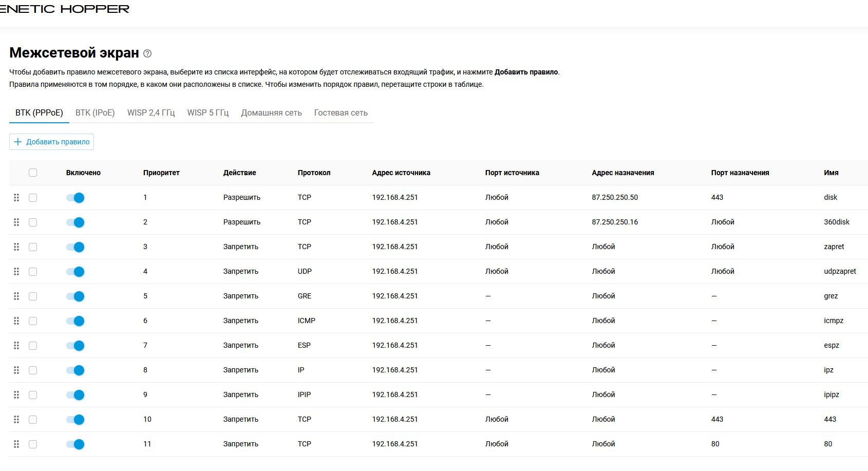
Task: Check the select-all checkbox in table header
Action: (x=33, y=173)
